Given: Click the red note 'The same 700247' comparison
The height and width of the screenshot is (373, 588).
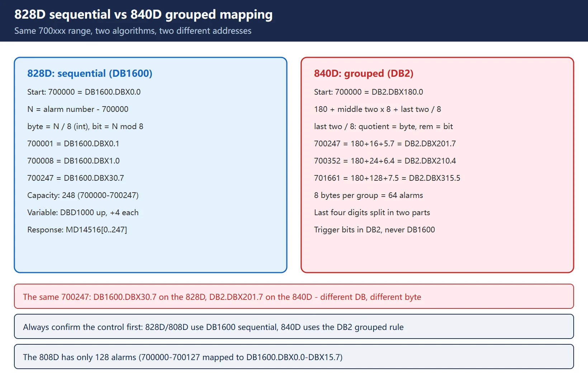Looking at the screenshot, I should 294,296.
